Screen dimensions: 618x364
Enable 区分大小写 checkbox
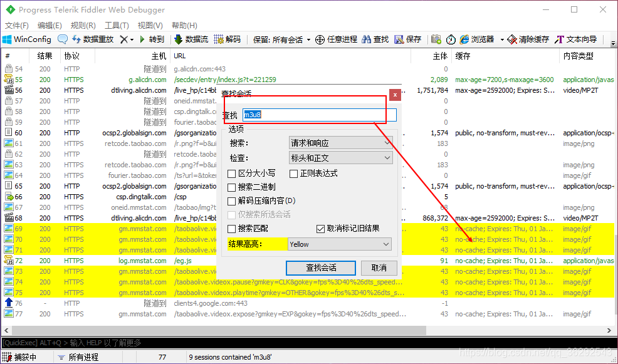(232, 174)
